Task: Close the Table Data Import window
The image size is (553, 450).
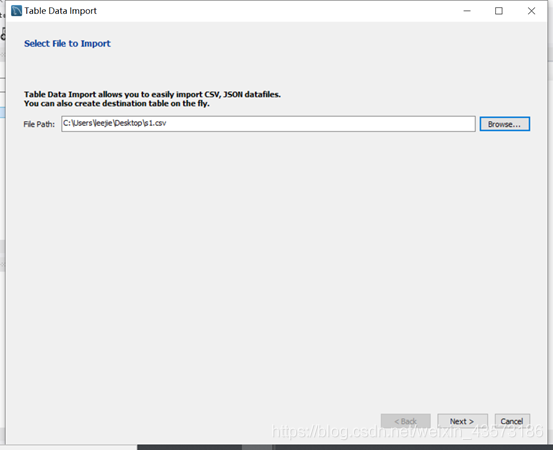Action: [531, 11]
